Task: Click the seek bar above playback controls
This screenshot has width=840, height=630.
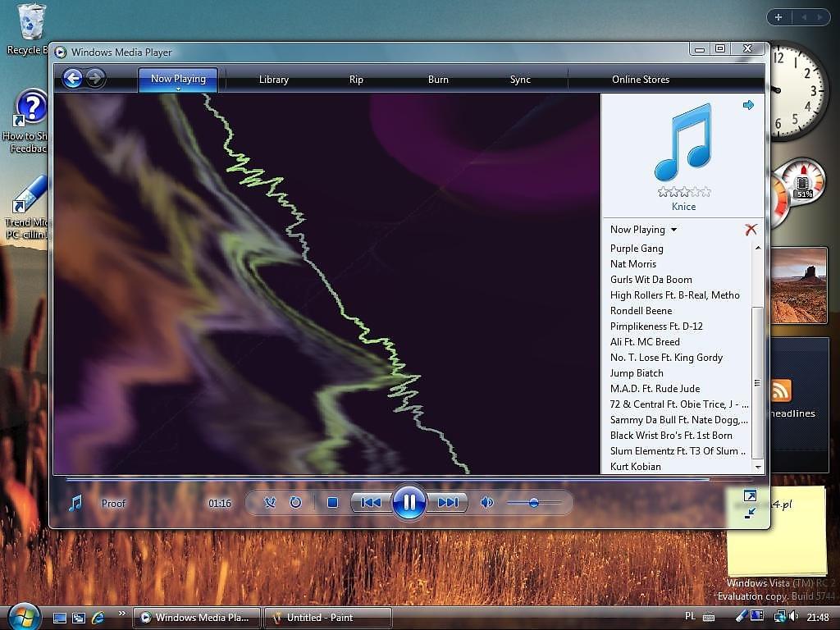Action: (411, 479)
